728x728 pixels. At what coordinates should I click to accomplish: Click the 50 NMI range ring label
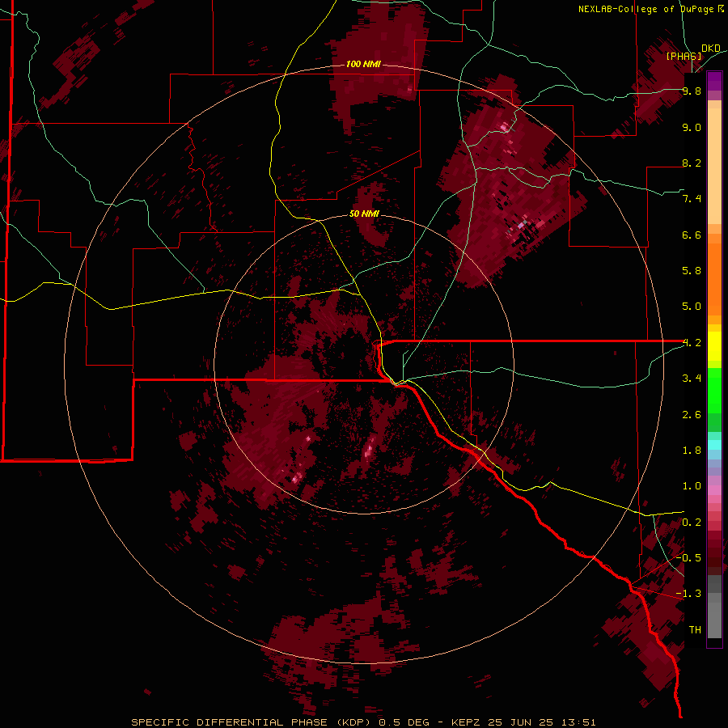pyautogui.click(x=364, y=214)
